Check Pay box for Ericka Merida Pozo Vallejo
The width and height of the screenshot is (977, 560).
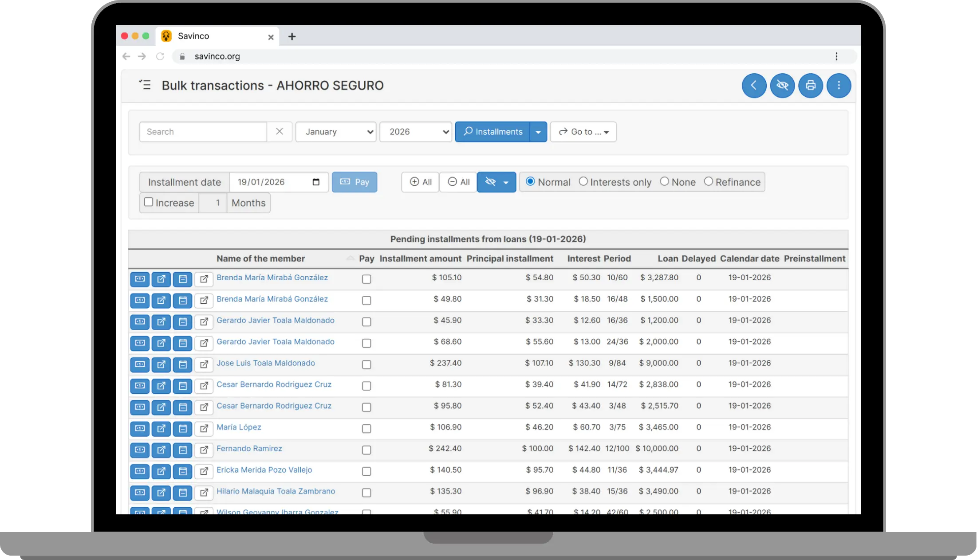[x=366, y=471]
